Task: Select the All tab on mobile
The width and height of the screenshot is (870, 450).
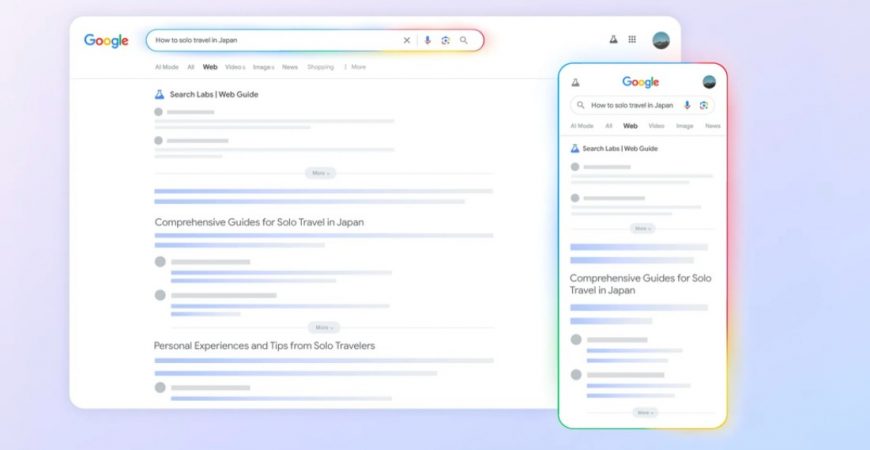Action: coord(609,126)
